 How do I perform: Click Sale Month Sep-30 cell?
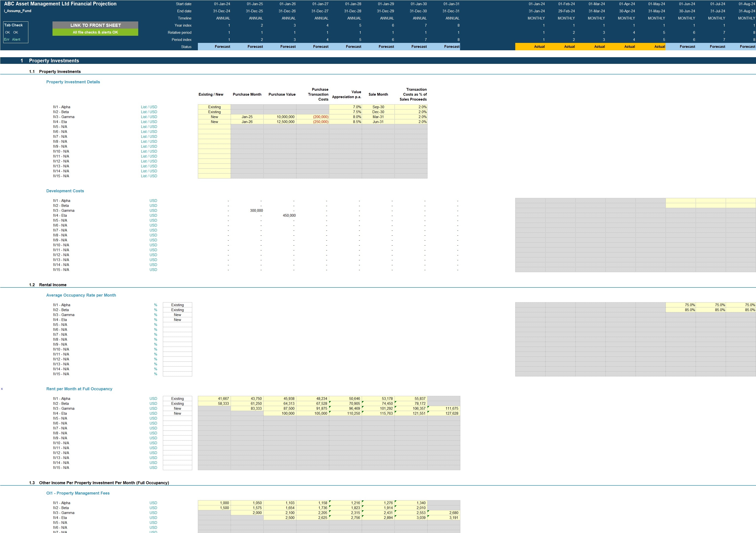tap(378, 107)
